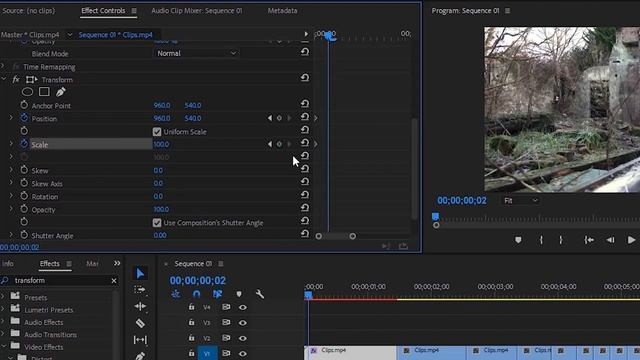Switch to Audio Clip Mixer tab

196,11
